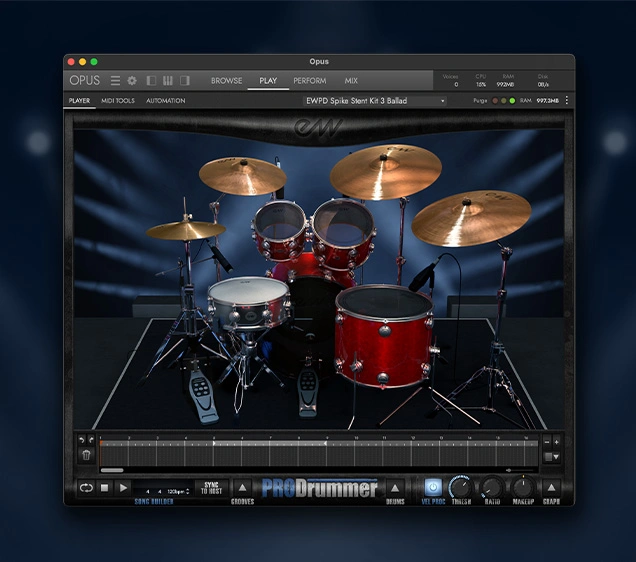
Task: Hit the left crash cymbal
Action: (243, 176)
